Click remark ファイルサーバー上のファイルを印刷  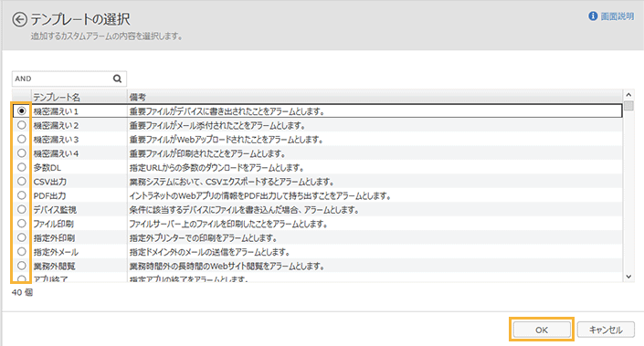point(228,224)
